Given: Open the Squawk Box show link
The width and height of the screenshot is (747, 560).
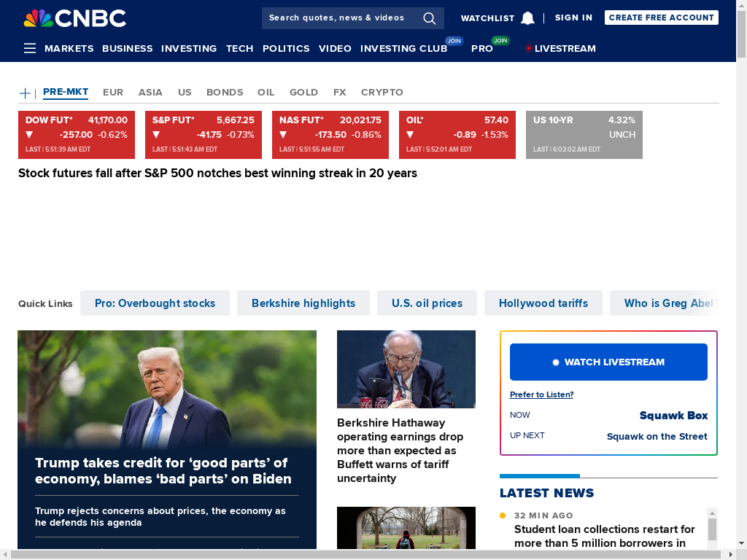Looking at the screenshot, I should click(x=673, y=415).
